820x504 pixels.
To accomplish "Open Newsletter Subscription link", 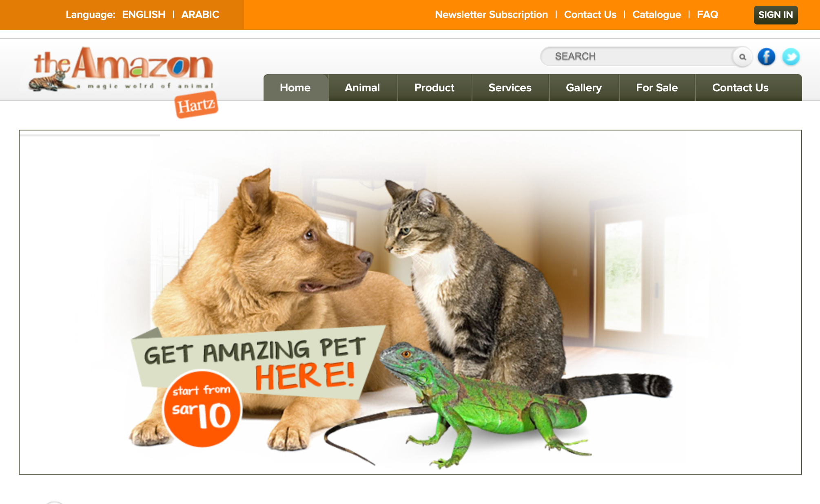I will click(491, 15).
